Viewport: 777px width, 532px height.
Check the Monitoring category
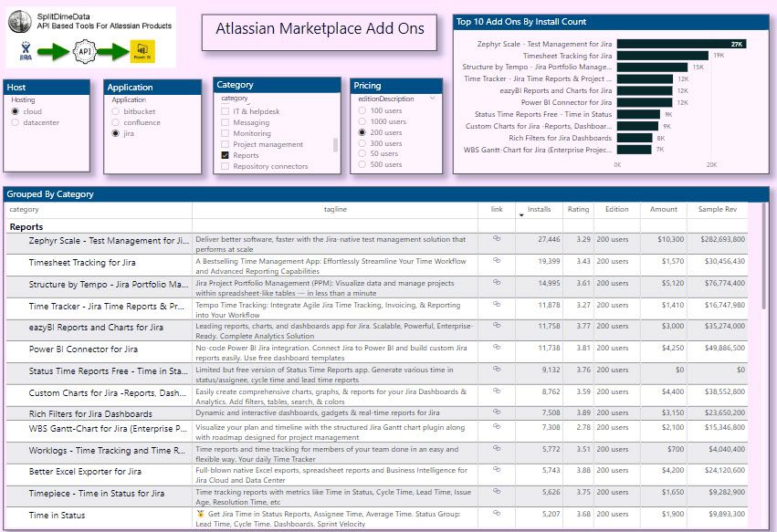225,133
